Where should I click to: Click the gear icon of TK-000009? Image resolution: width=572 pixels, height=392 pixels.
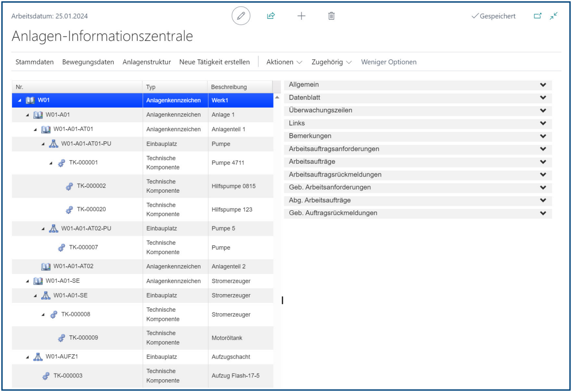pyautogui.click(x=61, y=338)
